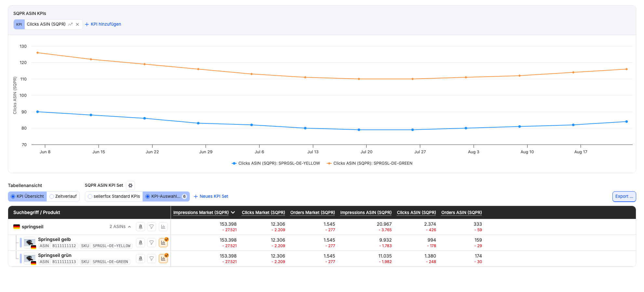Click the Impressions ASIN (SQPR) column header
Screen dimensions: 644x292
[x=366, y=213]
